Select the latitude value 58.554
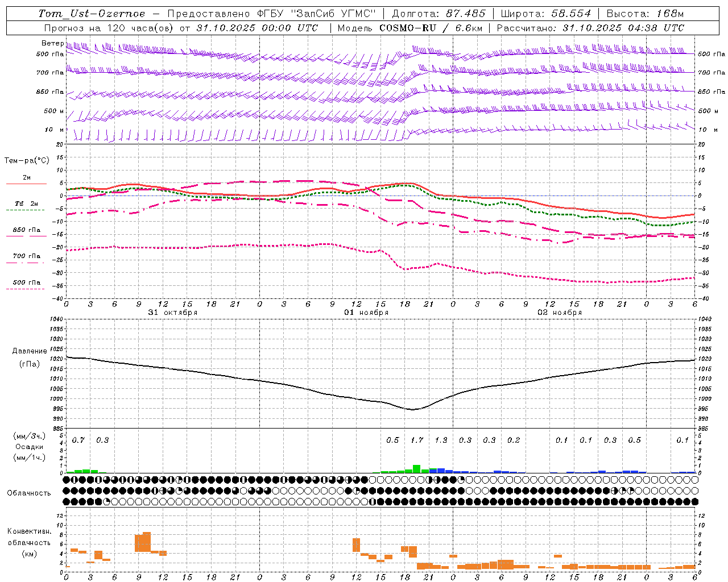Image resolution: width=728 pixels, height=582 pixels. (x=572, y=14)
